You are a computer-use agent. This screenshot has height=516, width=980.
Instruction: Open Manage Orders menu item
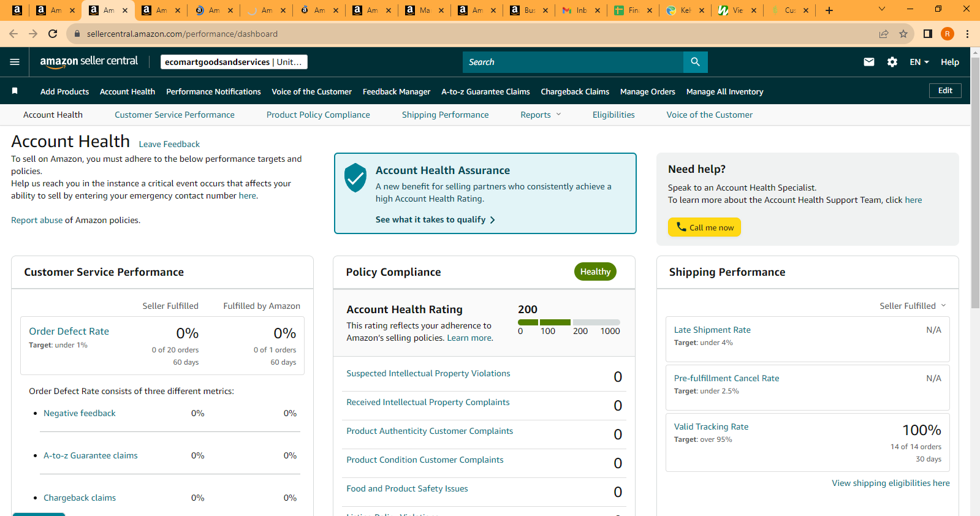648,91
